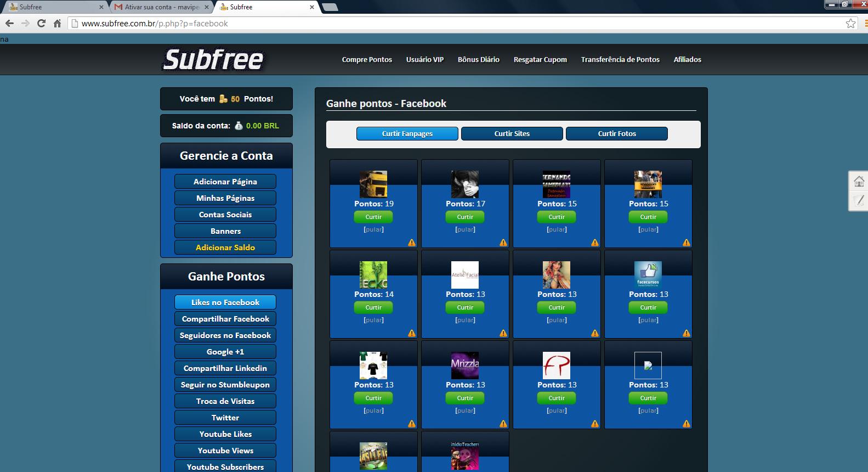
Task: Click the Atelie Facial page thumbnail
Action: (465, 274)
